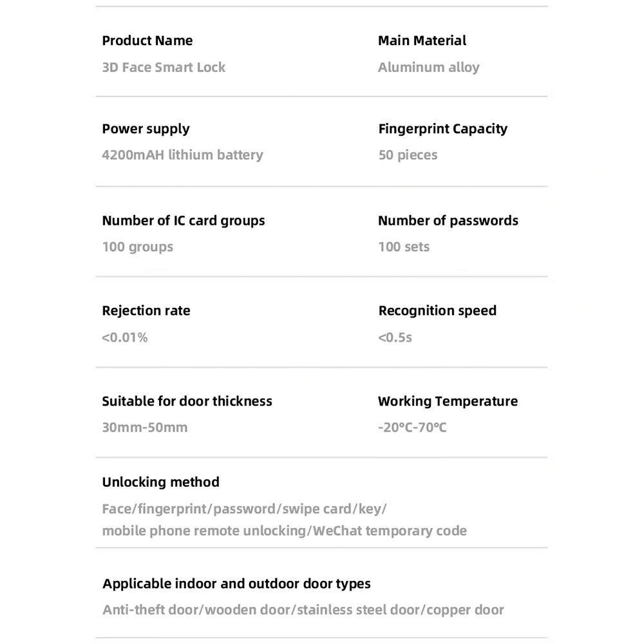The width and height of the screenshot is (644, 644).
Task: Click the Working Temperature heading
Action: [448, 401]
